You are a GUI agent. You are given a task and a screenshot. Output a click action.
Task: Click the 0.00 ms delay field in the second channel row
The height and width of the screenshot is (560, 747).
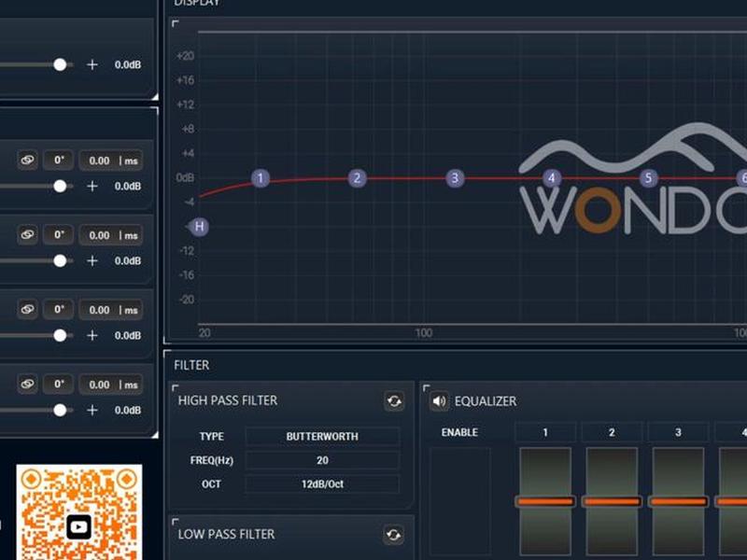tap(111, 235)
